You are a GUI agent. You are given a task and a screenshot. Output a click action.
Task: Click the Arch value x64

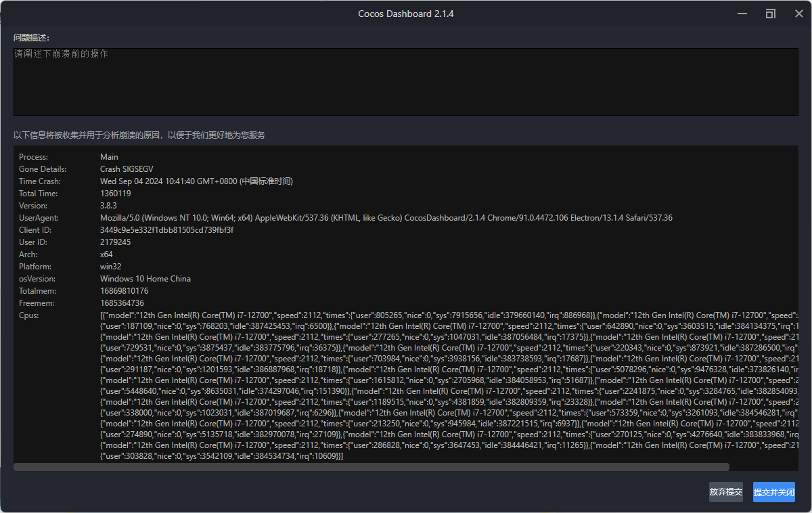click(x=106, y=254)
